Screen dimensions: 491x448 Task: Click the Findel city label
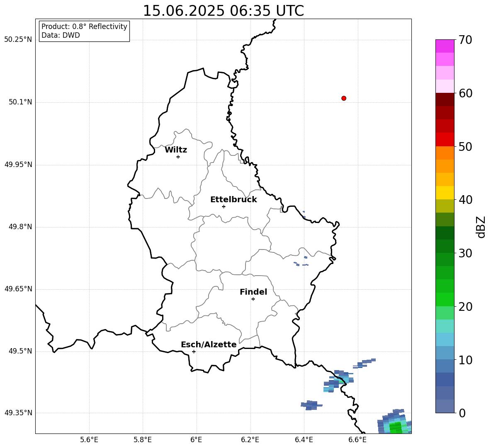pyautogui.click(x=253, y=292)
